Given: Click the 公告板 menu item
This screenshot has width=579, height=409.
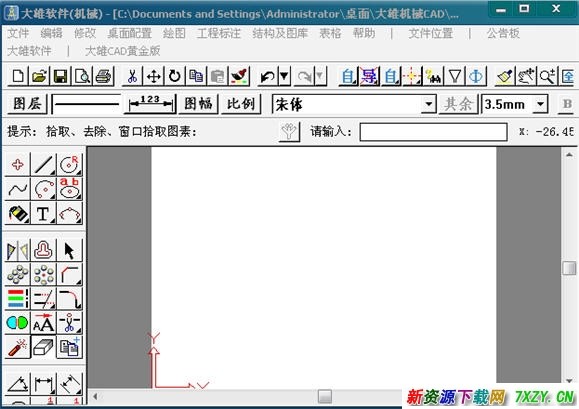Looking at the screenshot, I should pyautogui.click(x=503, y=33).
